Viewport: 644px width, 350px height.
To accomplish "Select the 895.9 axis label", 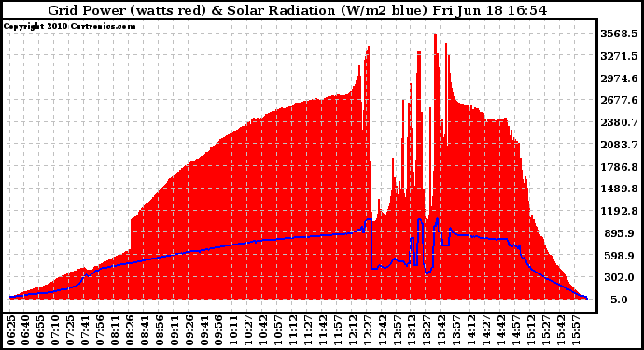I will [622, 233].
